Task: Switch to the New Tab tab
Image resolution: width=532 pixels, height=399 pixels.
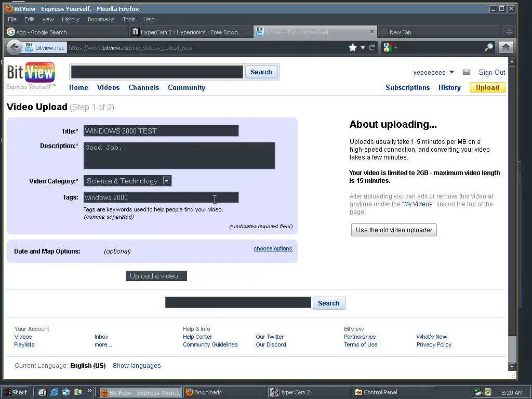Action: [x=440, y=32]
